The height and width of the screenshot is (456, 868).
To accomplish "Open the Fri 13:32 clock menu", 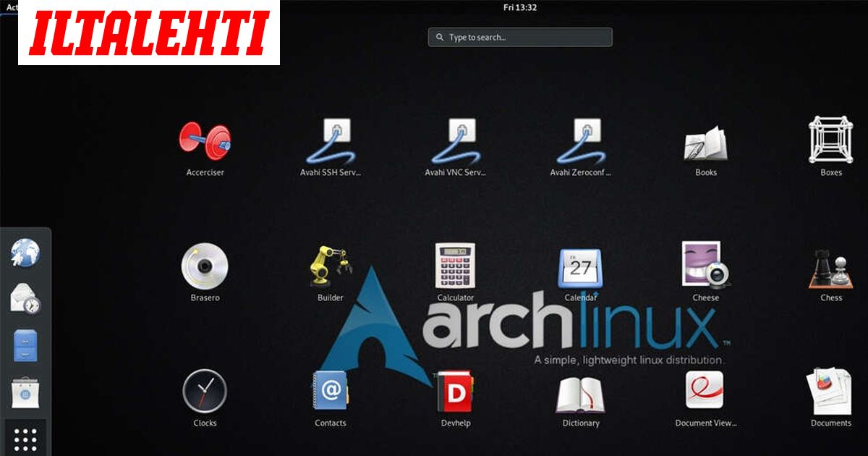I will tap(522, 7).
